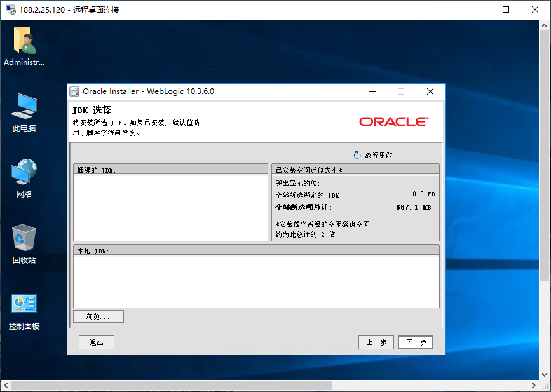Click the Remote Desktop connection title icon
This screenshot has width=551, height=392.
point(11,10)
